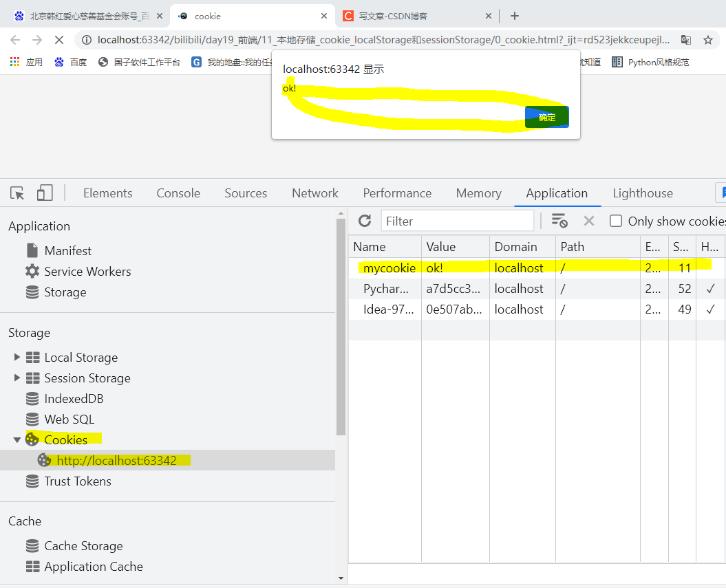
Task: Switch to the Network panel
Action: click(314, 193)
